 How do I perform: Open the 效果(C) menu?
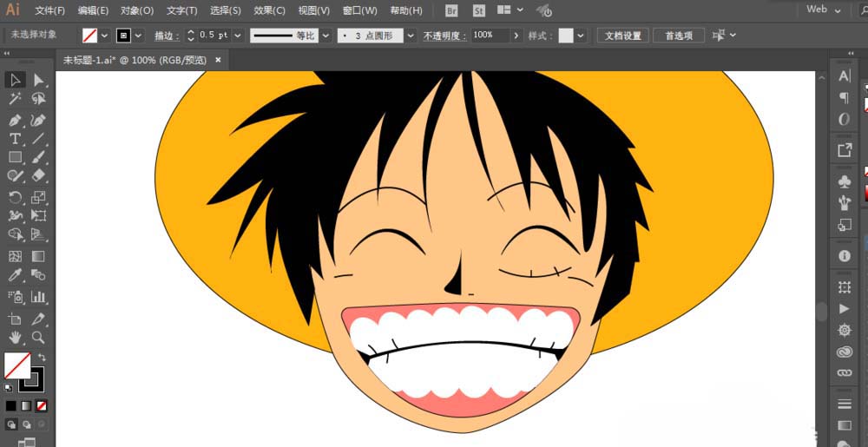pyautogui.click(x=270, y=10)
